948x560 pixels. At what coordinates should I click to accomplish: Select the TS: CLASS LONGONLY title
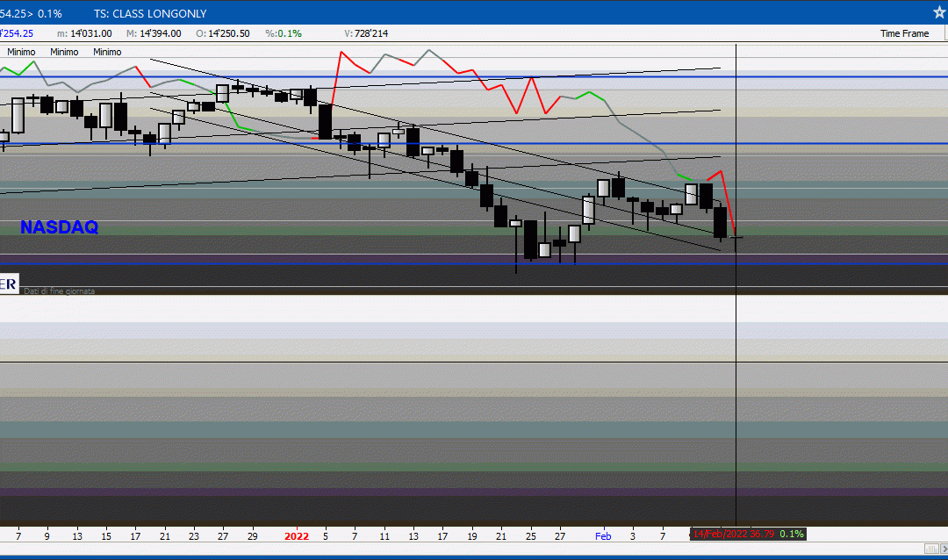[x=150, y=13]
